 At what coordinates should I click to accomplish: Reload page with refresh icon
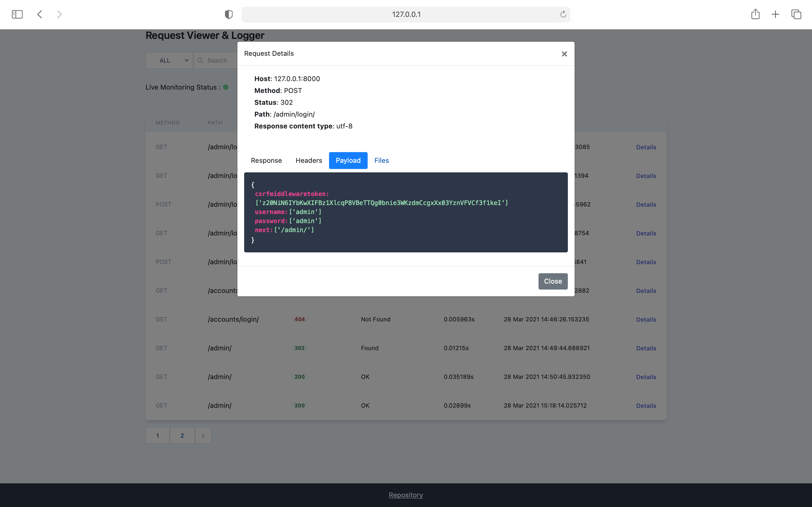click(563, 14)
